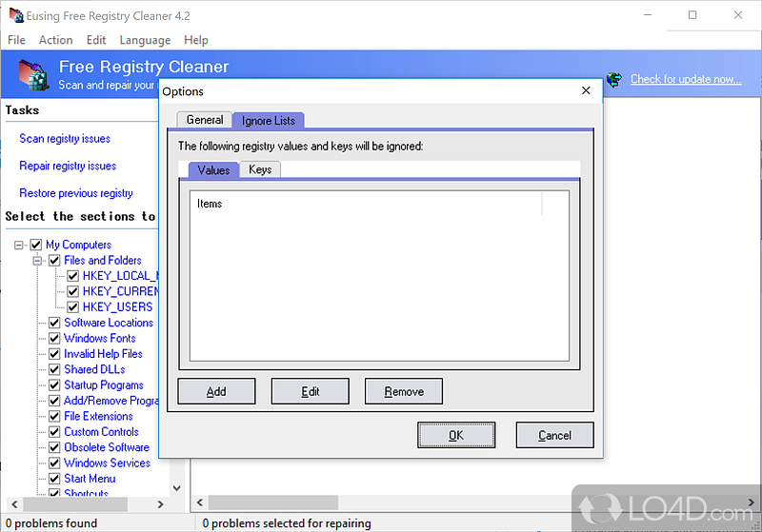Uncheck Software Locations checkbox
762x532 pixels.
54,323
